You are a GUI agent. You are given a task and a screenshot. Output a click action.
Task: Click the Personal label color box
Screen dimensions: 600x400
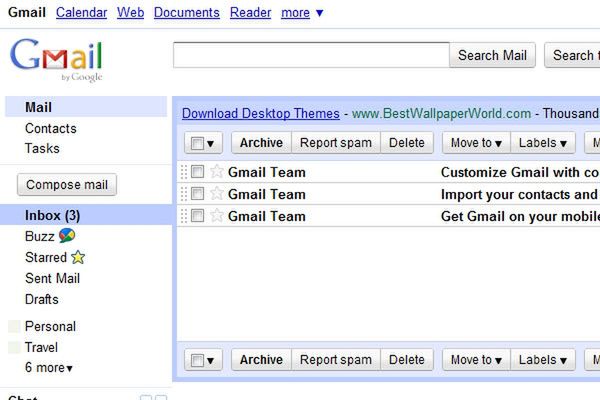14,327
